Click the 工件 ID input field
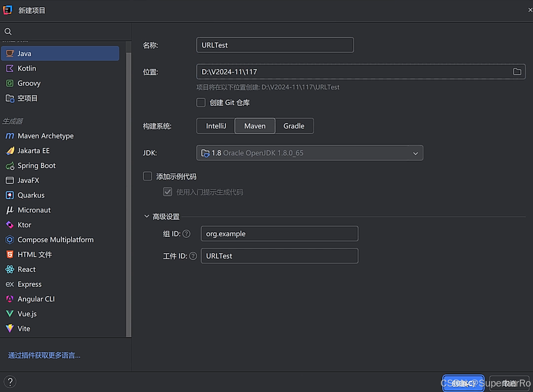The image size is (533, 392). pos(279,256)
